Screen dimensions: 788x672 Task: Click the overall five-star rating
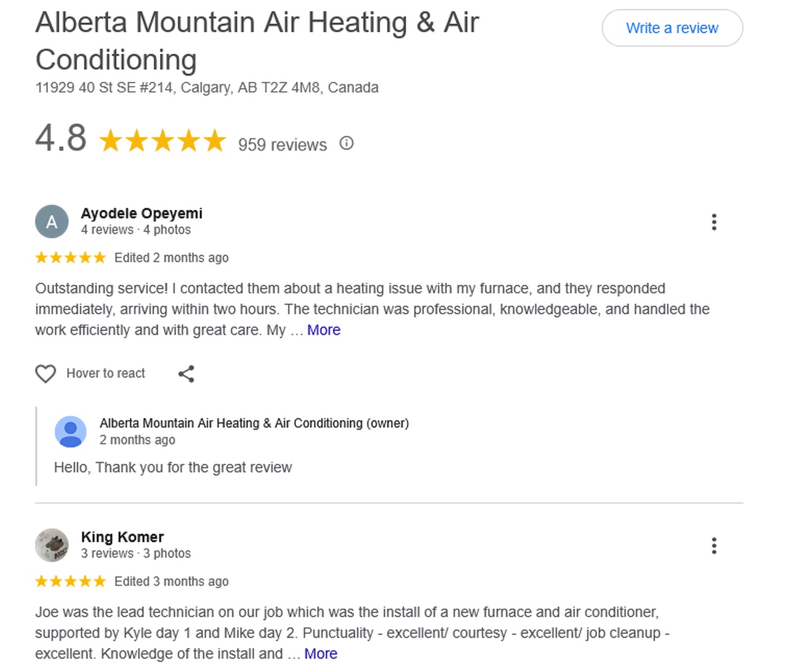pyautogui.click(x=163, y=141)
